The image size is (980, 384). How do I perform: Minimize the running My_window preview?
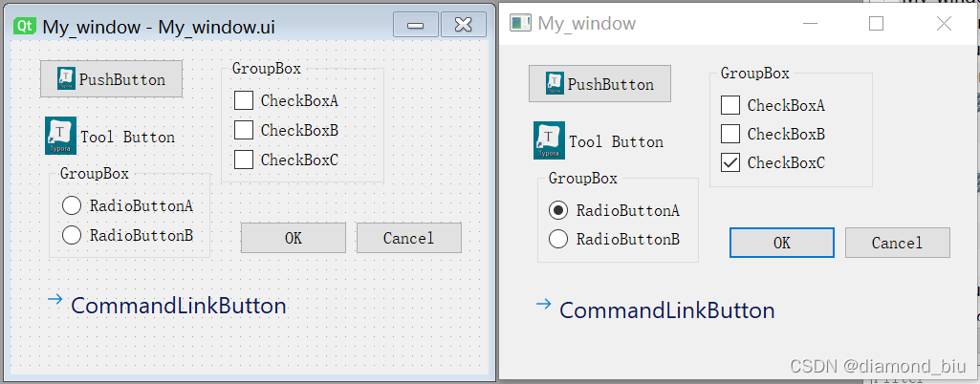click(811, 24)
